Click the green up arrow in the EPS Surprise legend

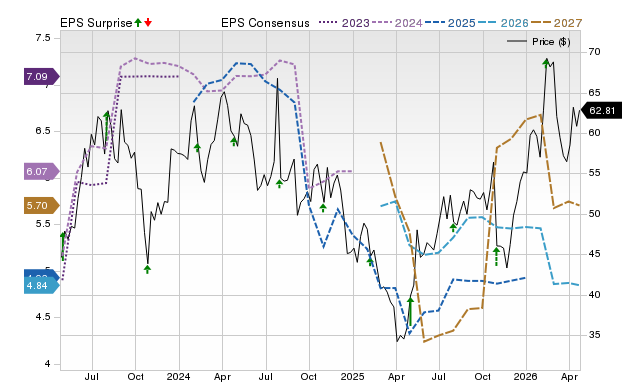pyautogui.click(x=138, y=22)
